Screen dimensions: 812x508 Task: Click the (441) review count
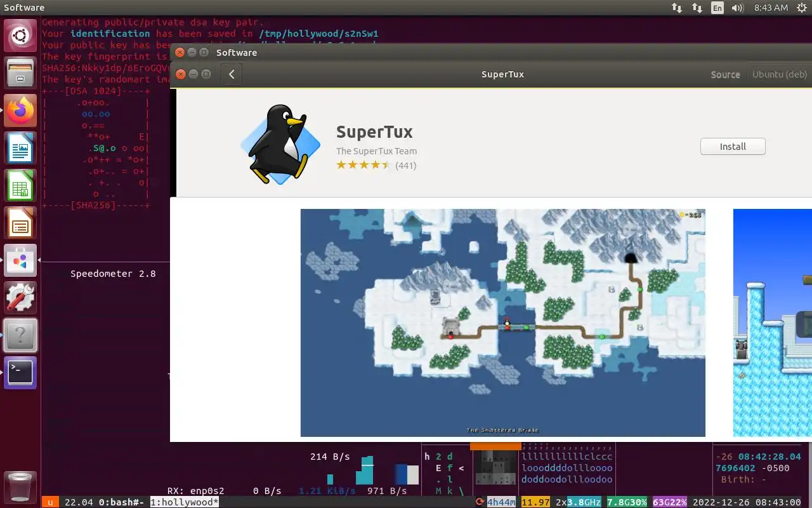coord(405,166)
